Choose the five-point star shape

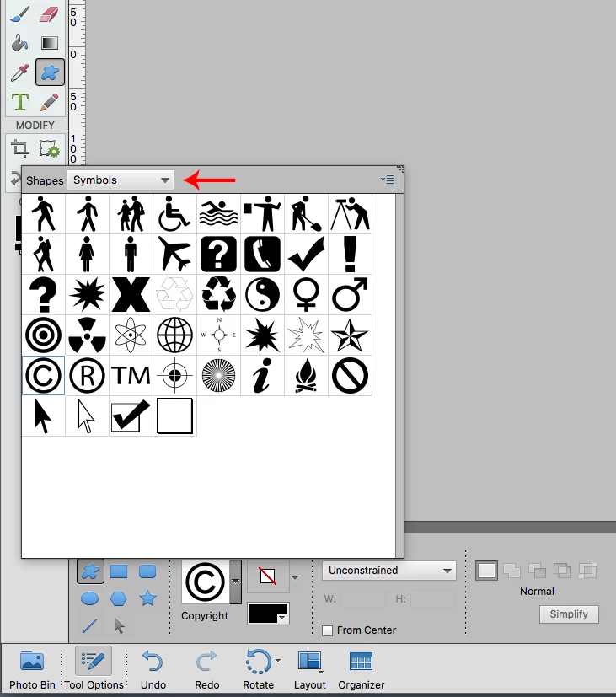(350, 335)
